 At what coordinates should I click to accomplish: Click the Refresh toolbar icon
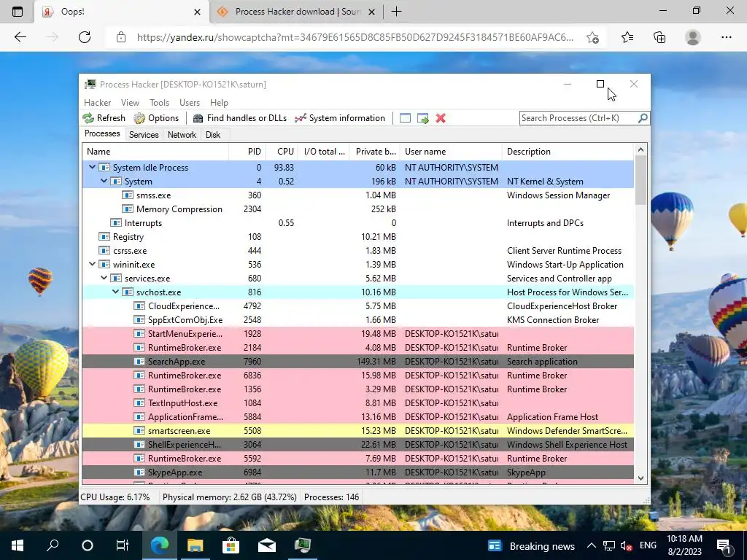tap(104, 118)
